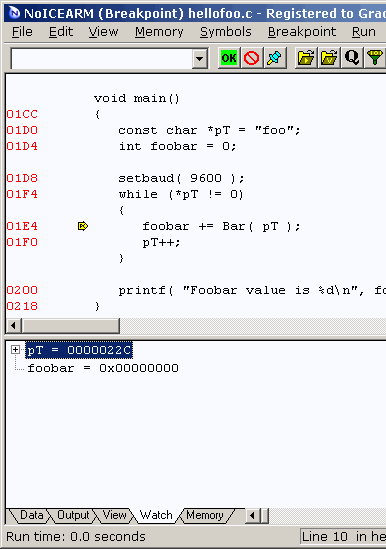Click the source pane scroll-left arrow
This screenshot has width=386, height=549.
(x=13, y=326)
